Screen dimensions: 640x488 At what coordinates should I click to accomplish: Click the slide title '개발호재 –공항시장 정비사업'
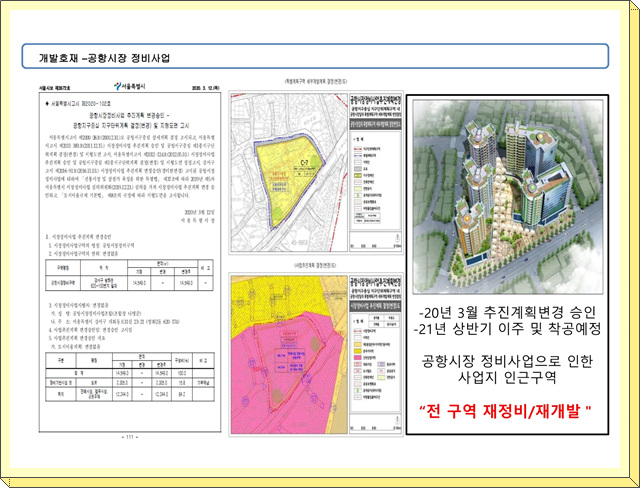104,58
